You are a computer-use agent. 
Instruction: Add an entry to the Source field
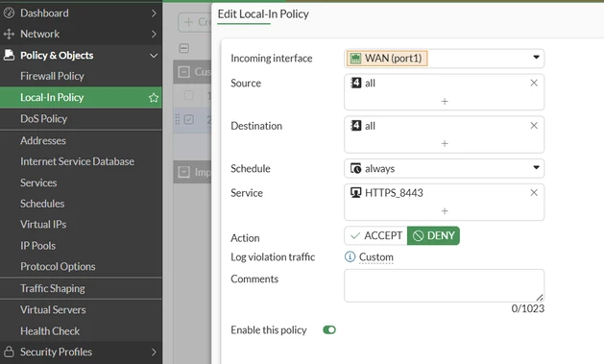pos(445,101)
